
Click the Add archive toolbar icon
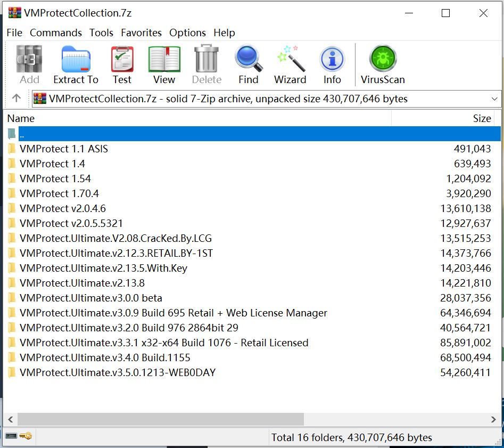(x=29, y=59)
